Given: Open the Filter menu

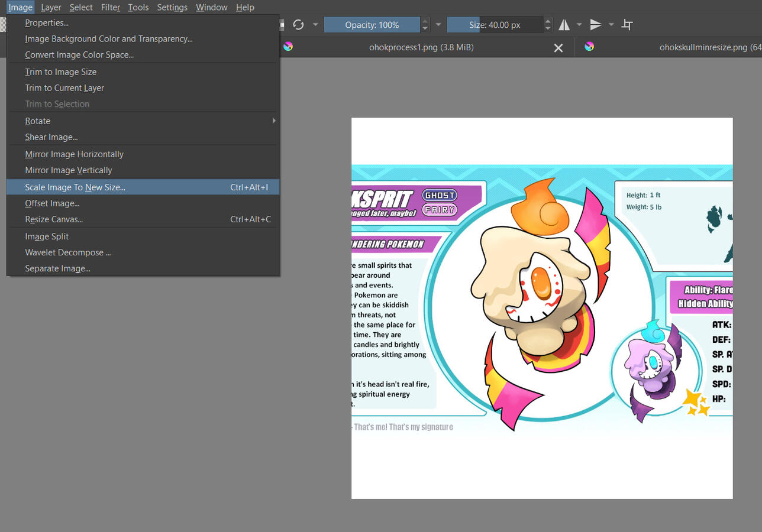Looking at the screenshot, I should [111, 7].
